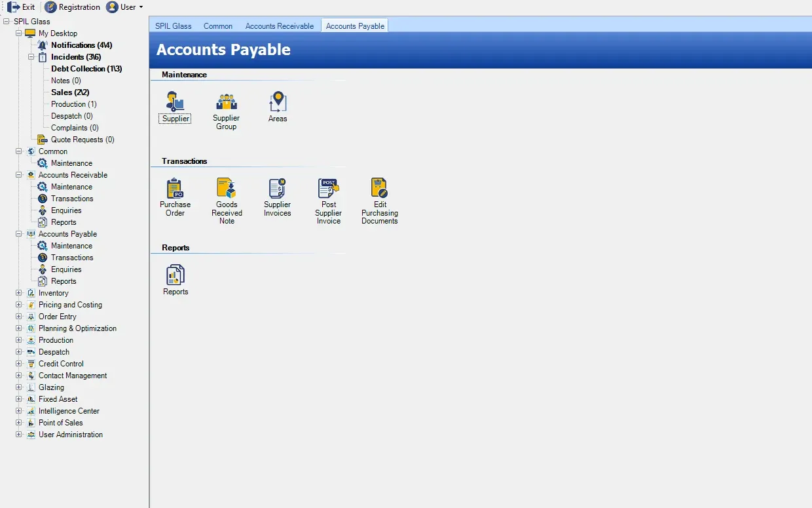Switch to the Common tab
Image resolution: width=812 pixels, height=508 pixels.
click(x=218, y=26)
